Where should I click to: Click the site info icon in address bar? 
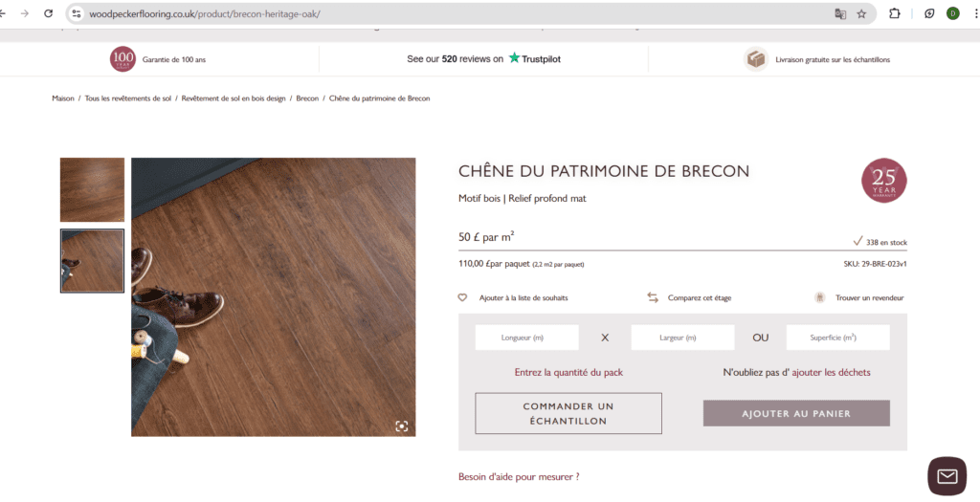(x=76, y=13)
